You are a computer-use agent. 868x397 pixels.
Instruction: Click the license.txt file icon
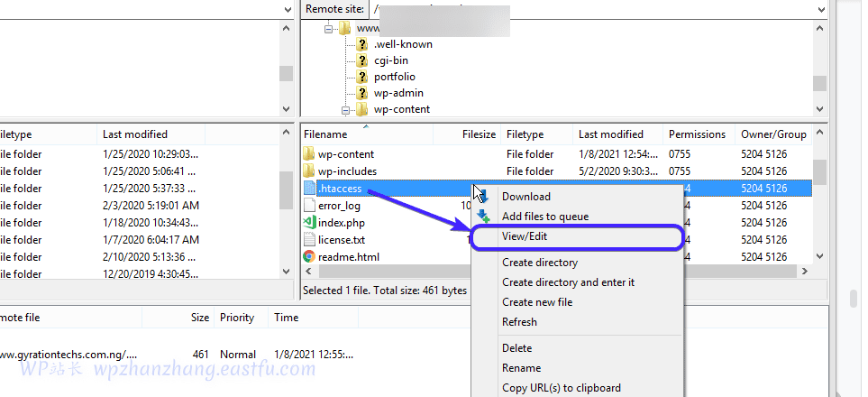pyautogui.click(x=308, y=240)
